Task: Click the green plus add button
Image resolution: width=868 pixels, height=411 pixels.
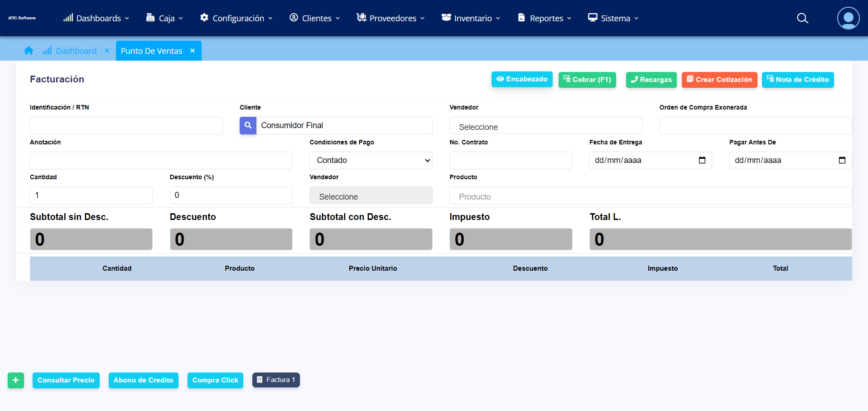Action: tap(16, 380)
